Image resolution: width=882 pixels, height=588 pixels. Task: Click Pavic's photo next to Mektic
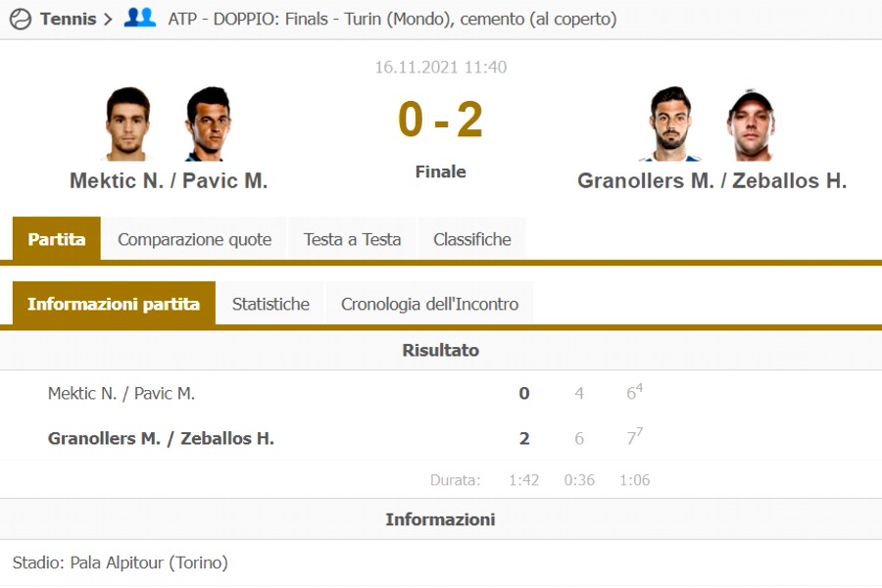pos(207,123)
